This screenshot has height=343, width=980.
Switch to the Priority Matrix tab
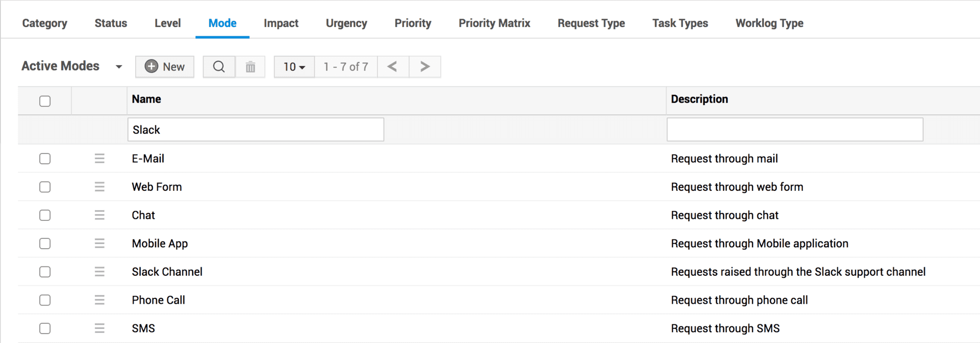coord(494,23)
